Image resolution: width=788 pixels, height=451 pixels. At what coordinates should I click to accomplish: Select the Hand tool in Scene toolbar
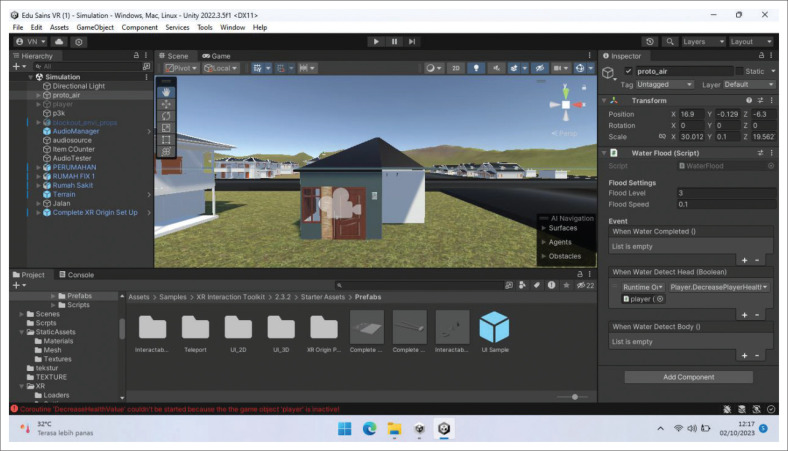click(166, 92)
